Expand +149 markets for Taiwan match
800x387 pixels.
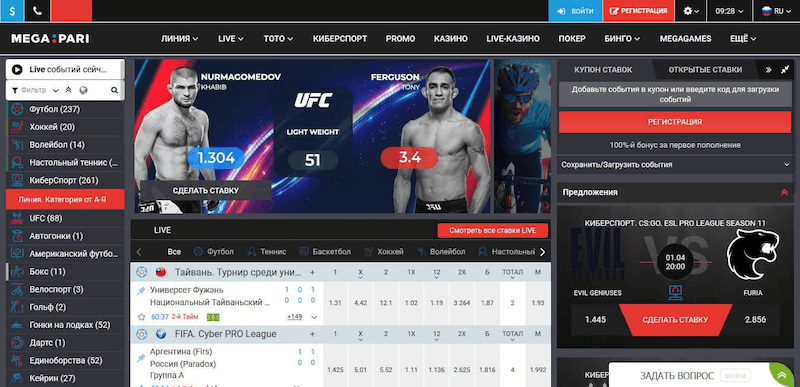click(x=295, y=317)
